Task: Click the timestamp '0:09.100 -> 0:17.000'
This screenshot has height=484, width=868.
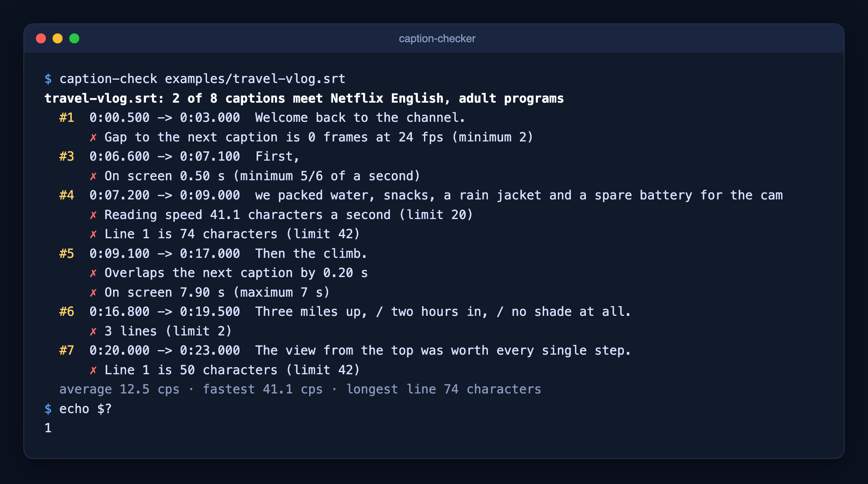Action: tap(165, 254)
